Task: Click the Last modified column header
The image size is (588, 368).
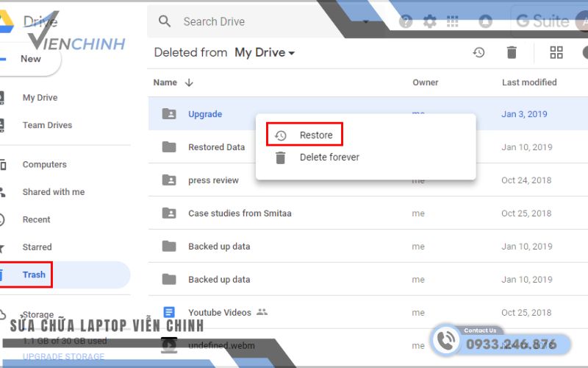Action: coord(529,82)
